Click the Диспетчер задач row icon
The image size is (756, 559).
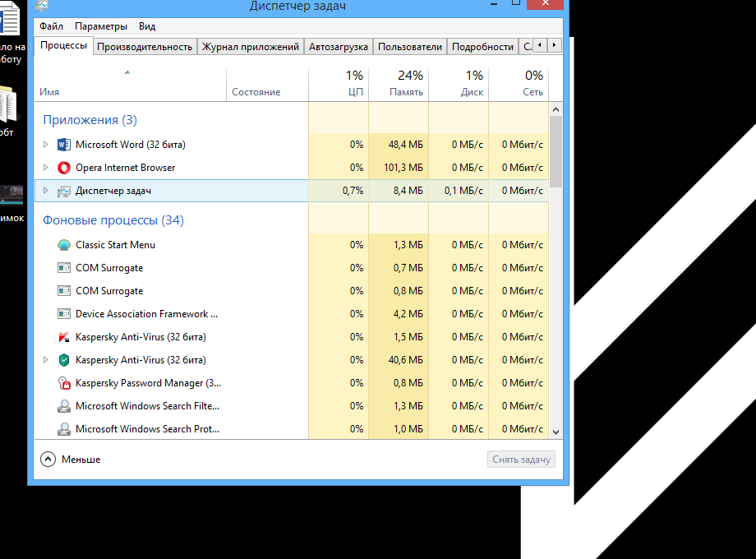coord(63,191)
